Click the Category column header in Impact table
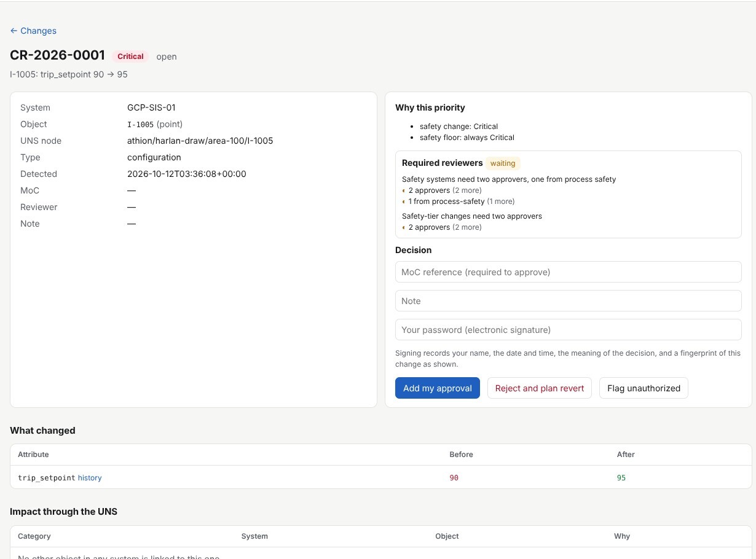Viewport: 756px width, 559px height. point(34,536)
